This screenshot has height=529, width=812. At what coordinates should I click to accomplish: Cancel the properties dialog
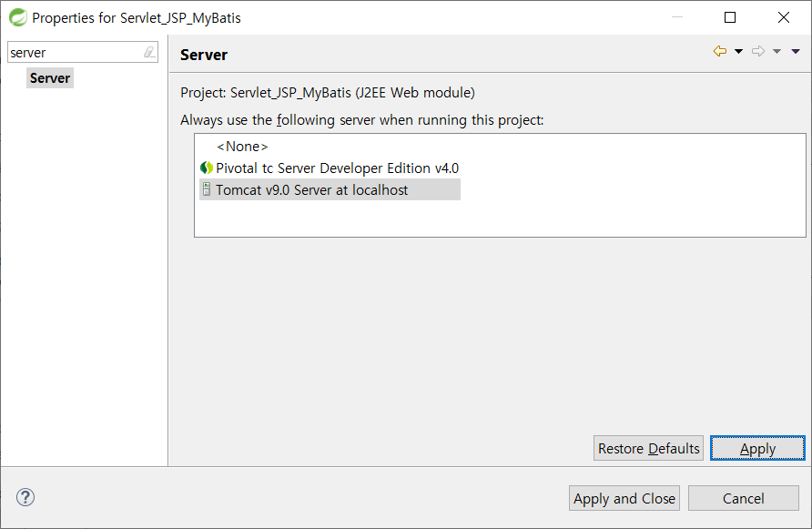[x=743, y=498]
